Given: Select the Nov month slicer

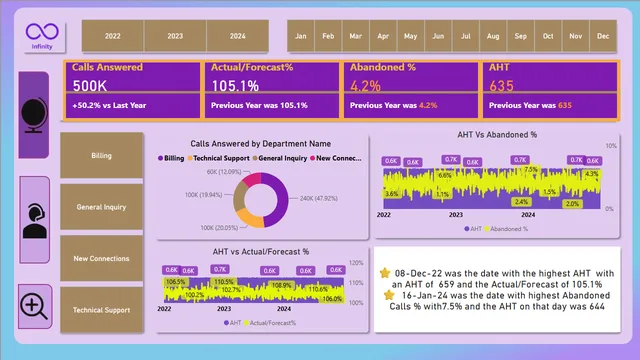Looking at the screenshot, I should (576, 36).
